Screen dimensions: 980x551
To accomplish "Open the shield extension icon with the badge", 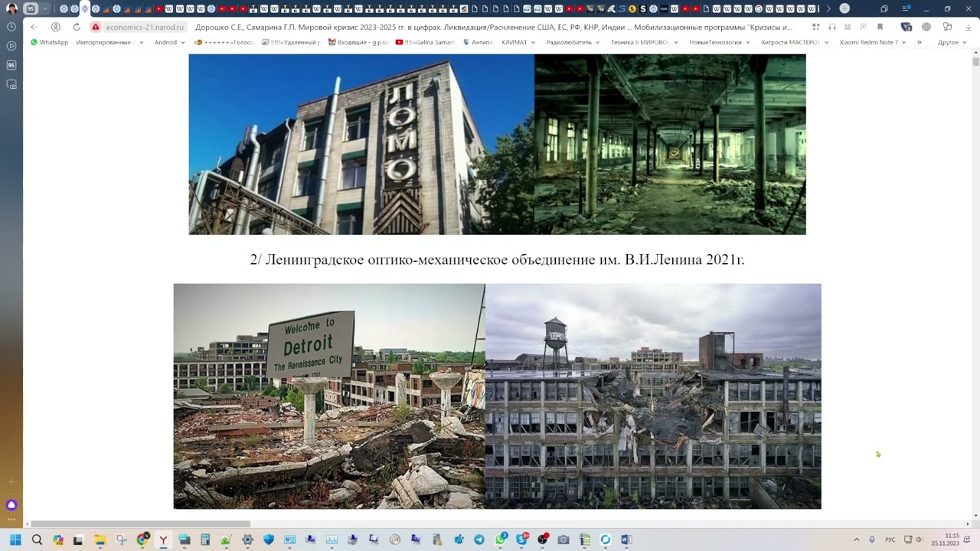I will tap(906, 27).
